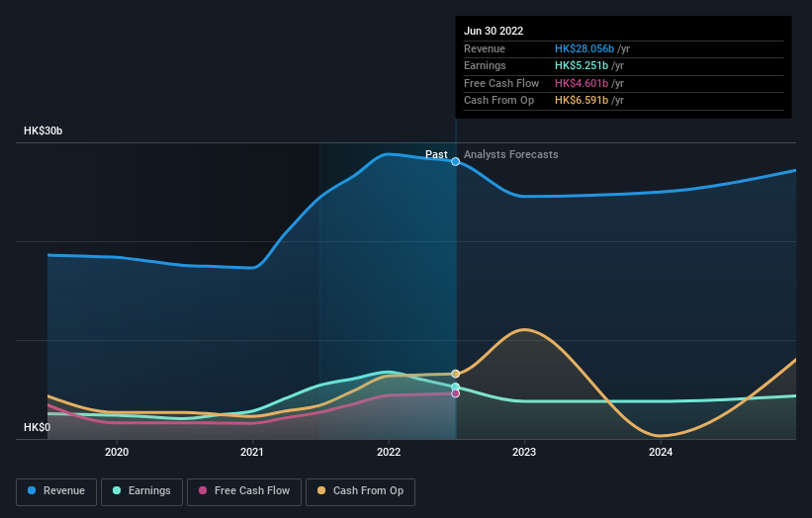Toggle the Free Cash Flow legend button
812x518 pixels.
(x=244, y=491)
